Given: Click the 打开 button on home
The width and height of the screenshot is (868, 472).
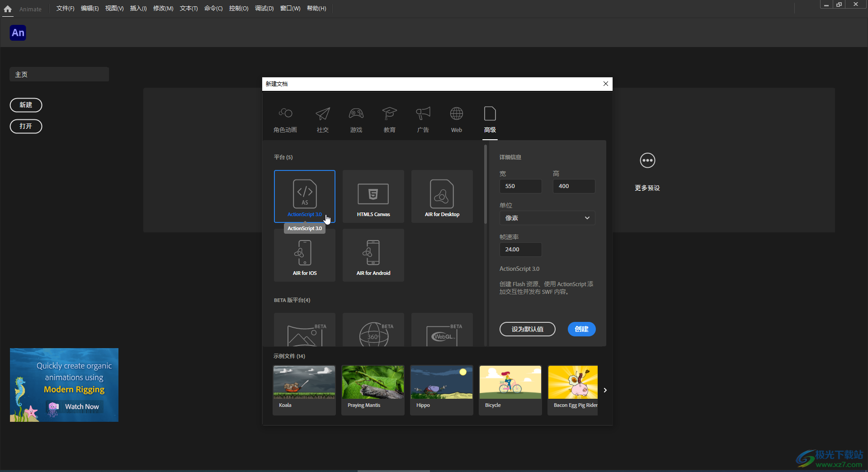Looking at the screenshot, I should [x=26, y=126].
